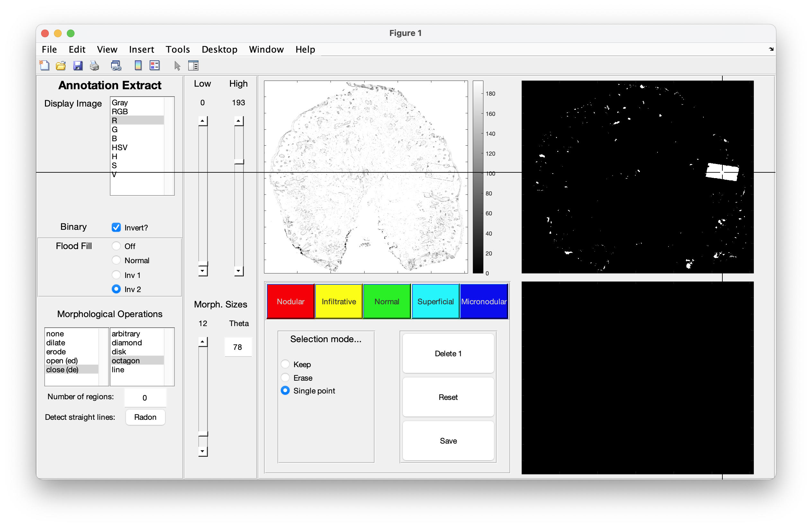
Task: Click the Morph. Sizes slider down arrow
Action: tap(203, 451)
